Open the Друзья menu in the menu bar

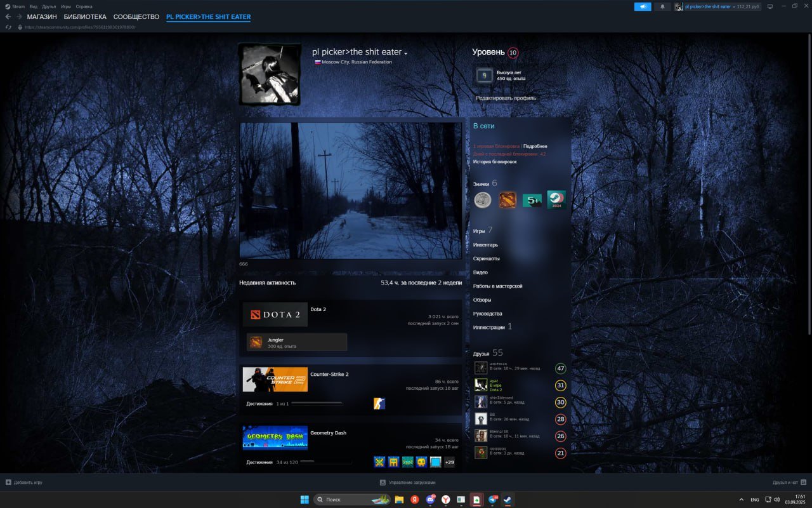[x=49, y=6]
